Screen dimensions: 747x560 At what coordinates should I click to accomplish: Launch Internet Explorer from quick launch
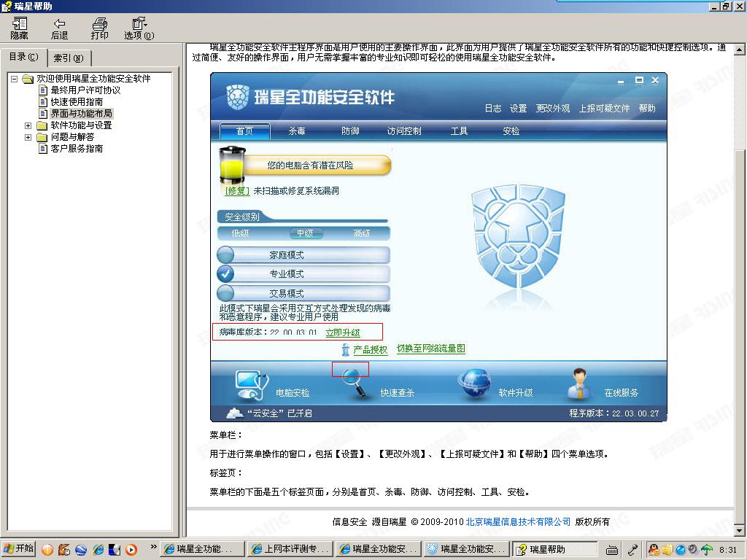(98, 550)
